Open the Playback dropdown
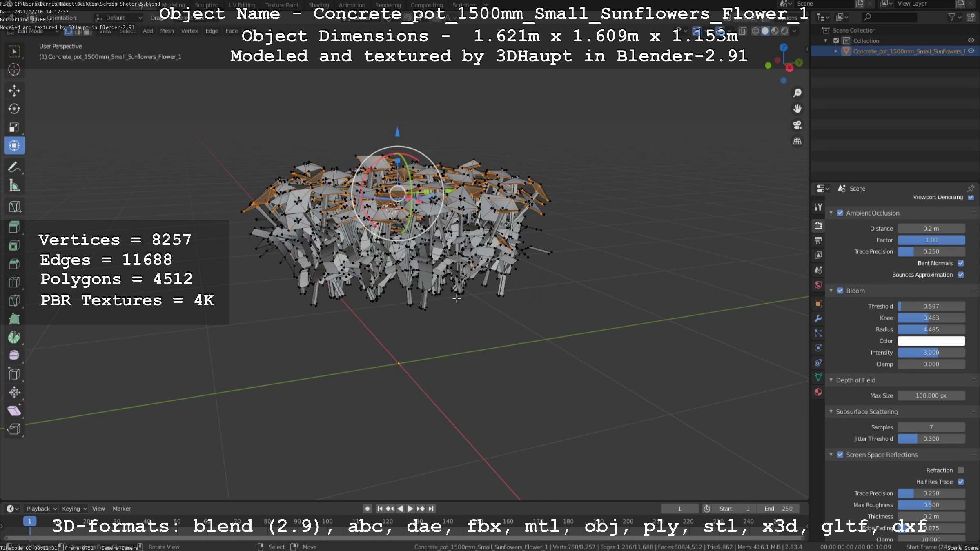 tap(41, 509)
